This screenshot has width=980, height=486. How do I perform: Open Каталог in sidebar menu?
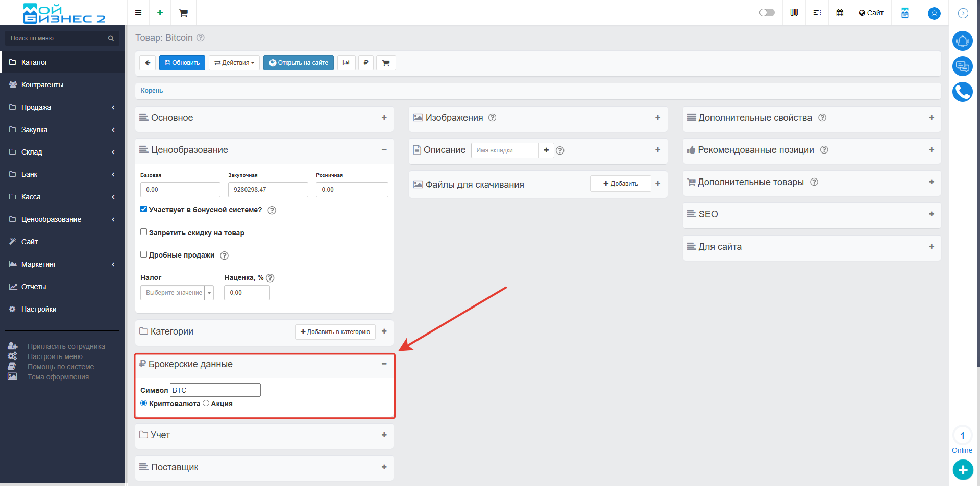click(62, 62)
